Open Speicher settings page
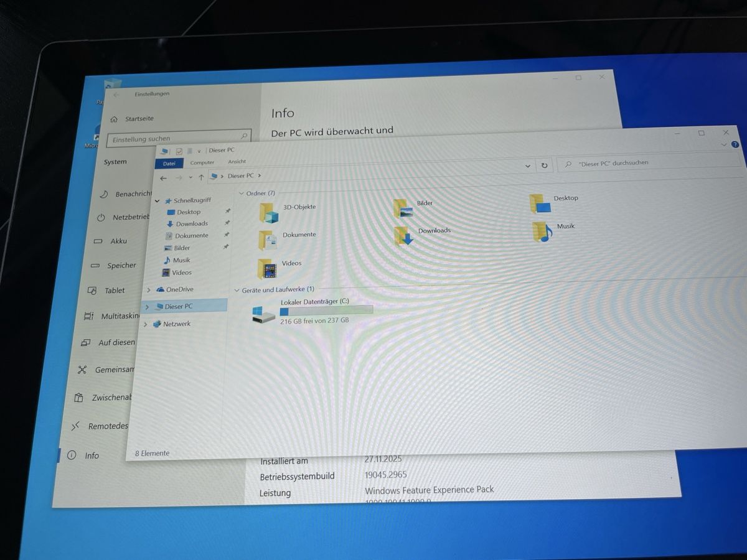The image size is (747, 560). (x=113, y=265)
